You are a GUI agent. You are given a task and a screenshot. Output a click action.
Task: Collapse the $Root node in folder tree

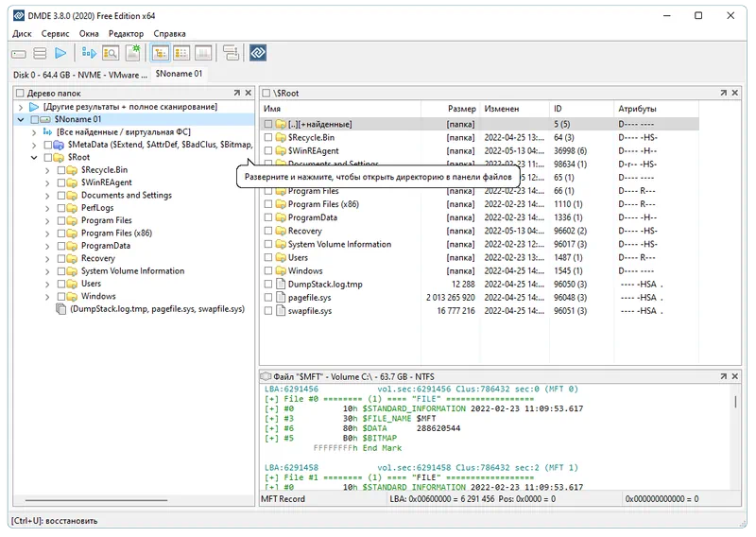coord(34,158)
